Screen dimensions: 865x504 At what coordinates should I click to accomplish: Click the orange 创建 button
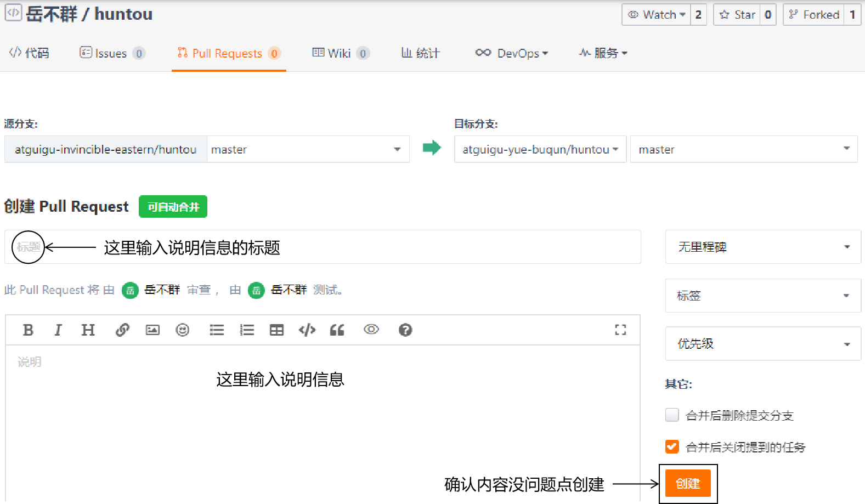click(x=688, y=483)
